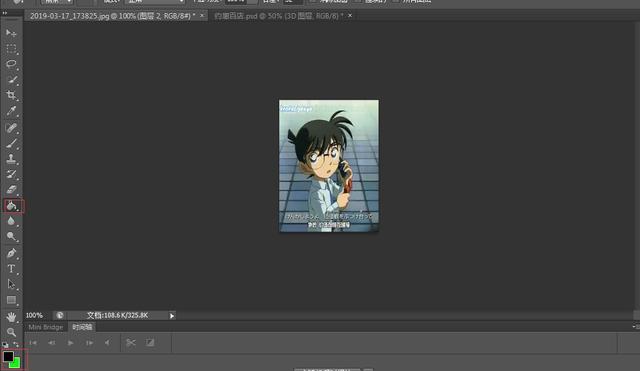Select the Quick Selection tool

pyautogui.click(x=11, y=80)
